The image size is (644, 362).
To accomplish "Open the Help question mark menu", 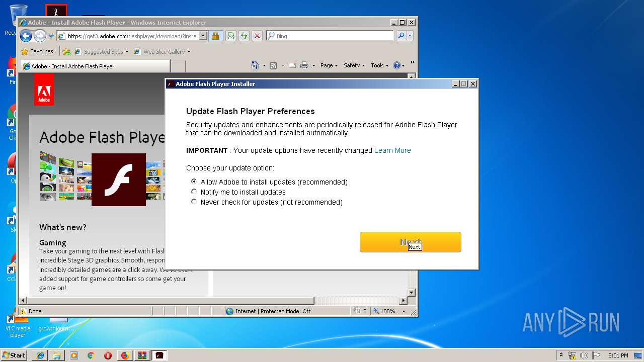I will tap(399, 65).
